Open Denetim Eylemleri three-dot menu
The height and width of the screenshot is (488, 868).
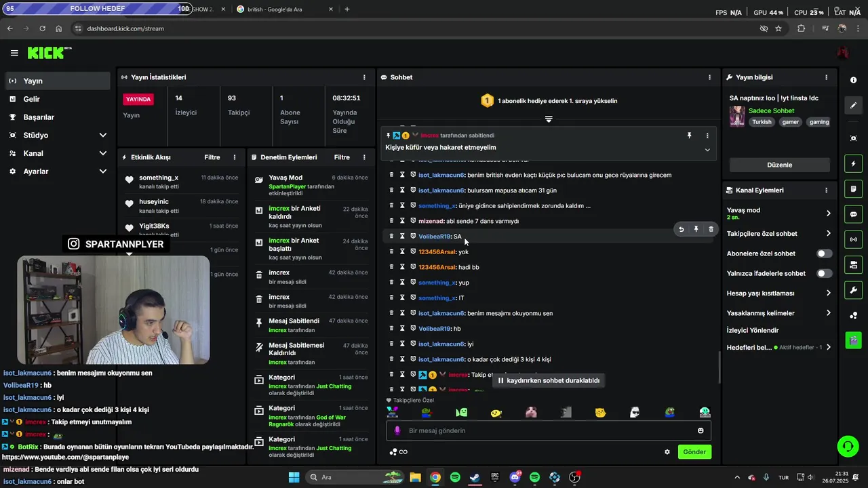(x=364, y=157)
